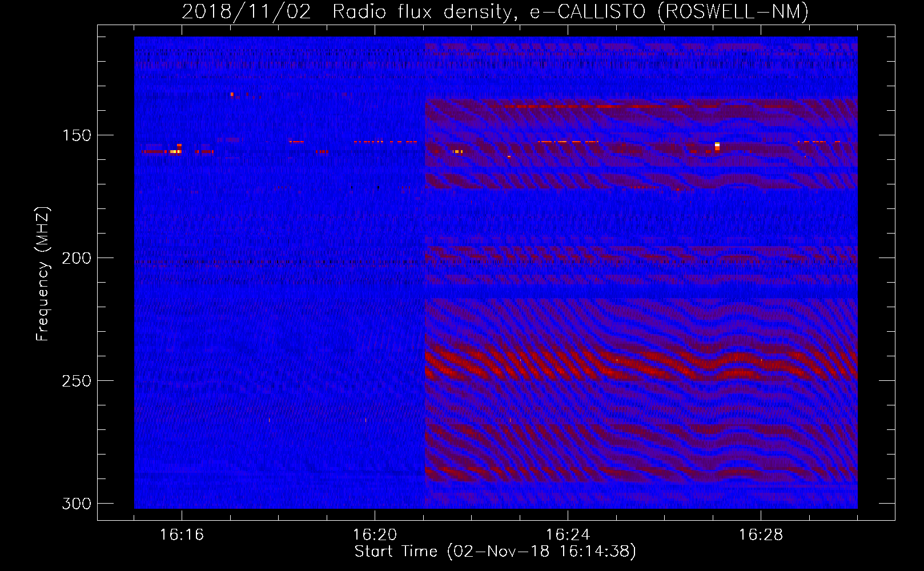924x571 pixels.
Task: Click the 16:28 time tick label
Action: 761,535
